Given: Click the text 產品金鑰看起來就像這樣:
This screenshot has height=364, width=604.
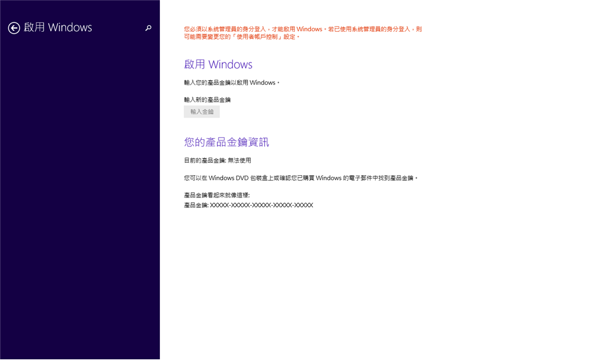Looking at the screenshot, I should coord(217,195).
